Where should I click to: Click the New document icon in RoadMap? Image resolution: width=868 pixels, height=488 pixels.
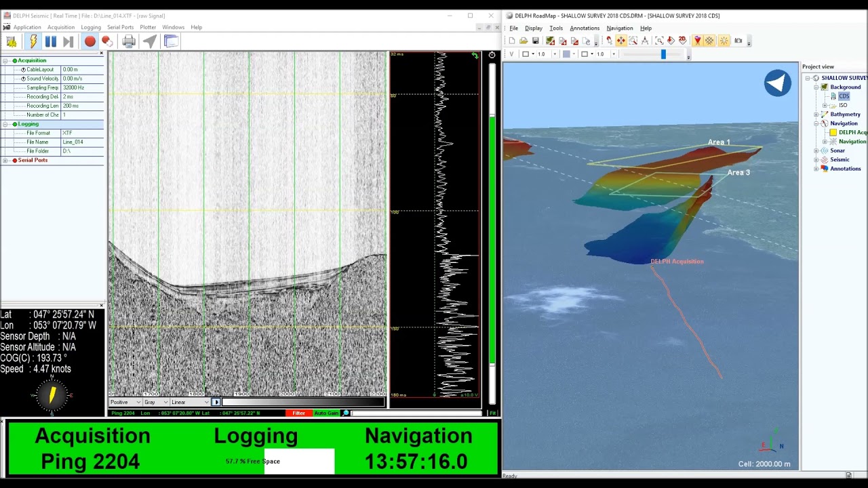click(511, 41)
